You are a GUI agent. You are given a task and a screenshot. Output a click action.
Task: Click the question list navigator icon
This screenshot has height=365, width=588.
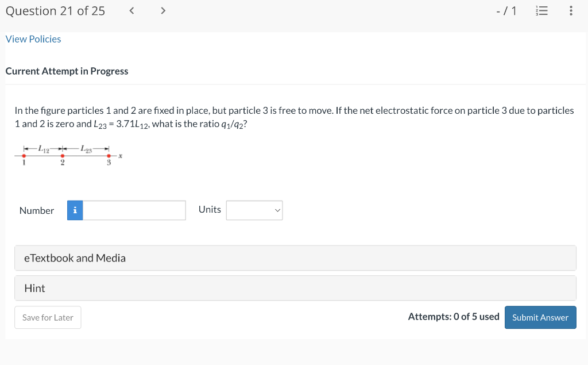coord(541,10)
